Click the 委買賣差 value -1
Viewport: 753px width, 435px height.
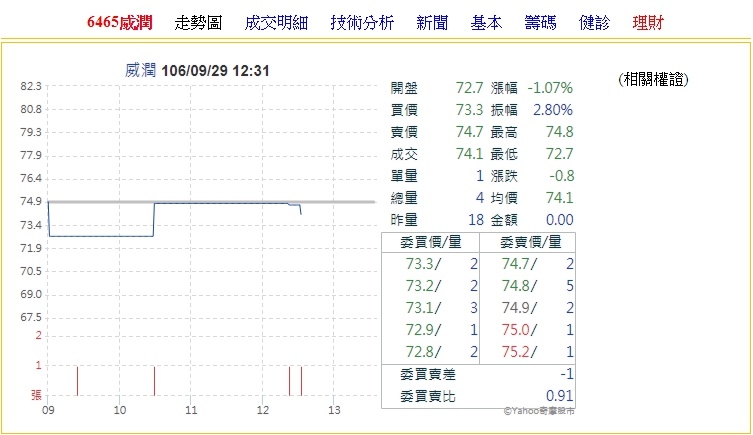coord(567,374)
